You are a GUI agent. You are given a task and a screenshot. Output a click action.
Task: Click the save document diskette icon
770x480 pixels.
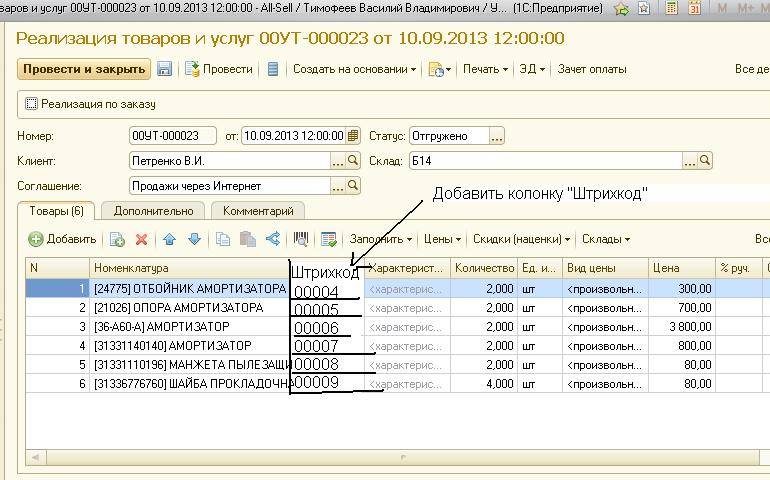point(164,69)
